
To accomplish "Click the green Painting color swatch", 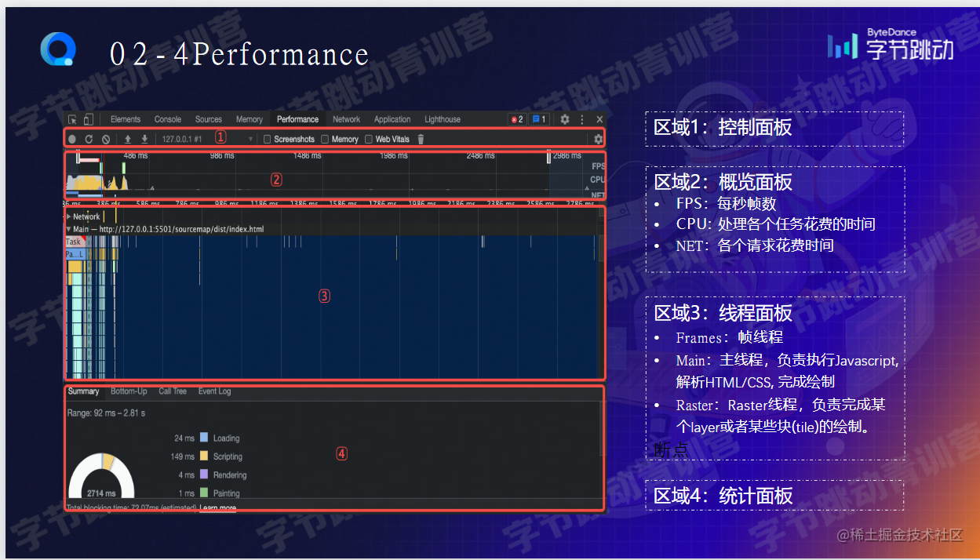I will 204,493.
